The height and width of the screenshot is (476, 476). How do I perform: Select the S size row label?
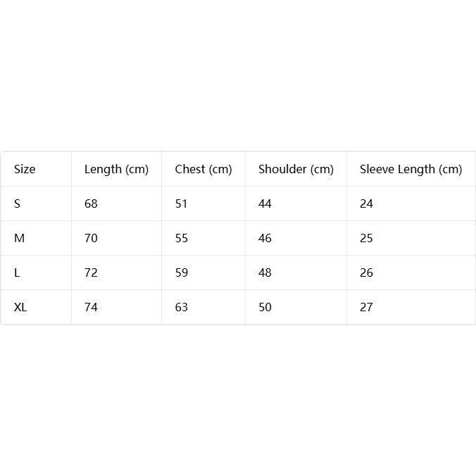18,203
